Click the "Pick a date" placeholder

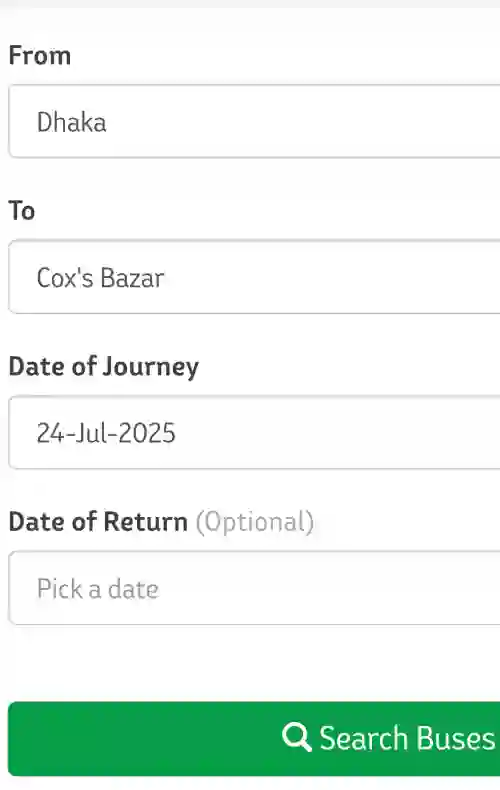98,589
